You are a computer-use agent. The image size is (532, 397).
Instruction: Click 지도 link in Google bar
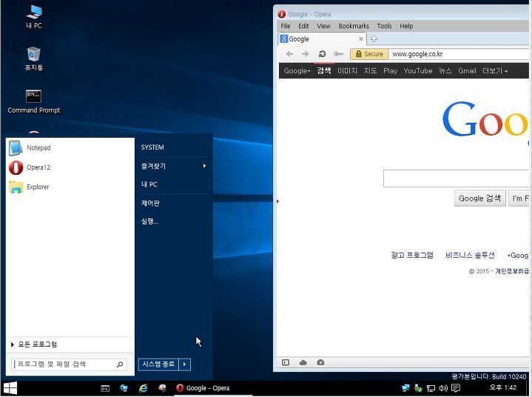[x=370, y=71]
